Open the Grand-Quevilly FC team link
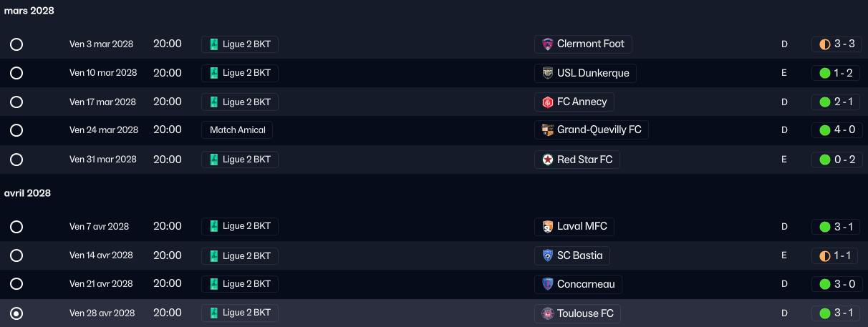The image size is (868, 327). point(592,130)
